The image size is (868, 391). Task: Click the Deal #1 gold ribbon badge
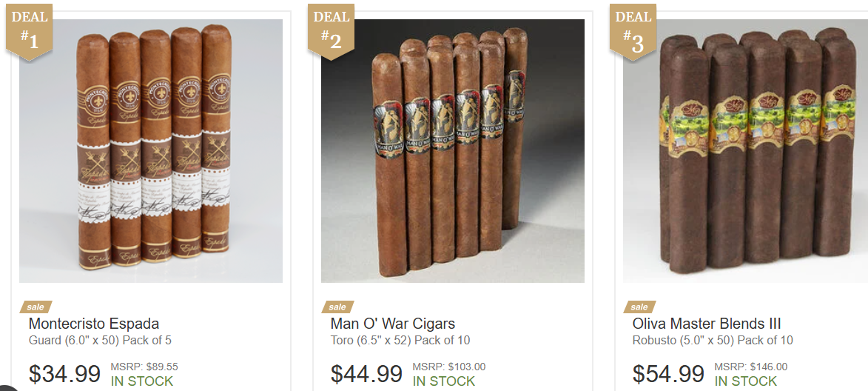pos(30,31)
